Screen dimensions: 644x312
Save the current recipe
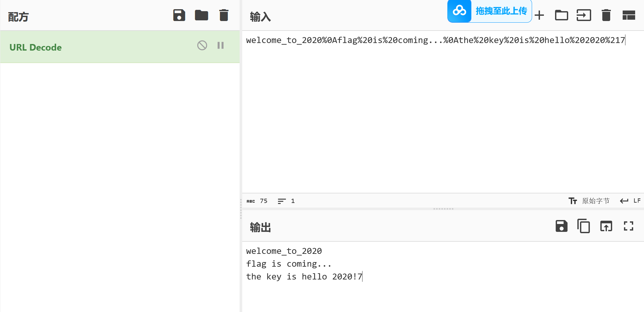point(179,15)
